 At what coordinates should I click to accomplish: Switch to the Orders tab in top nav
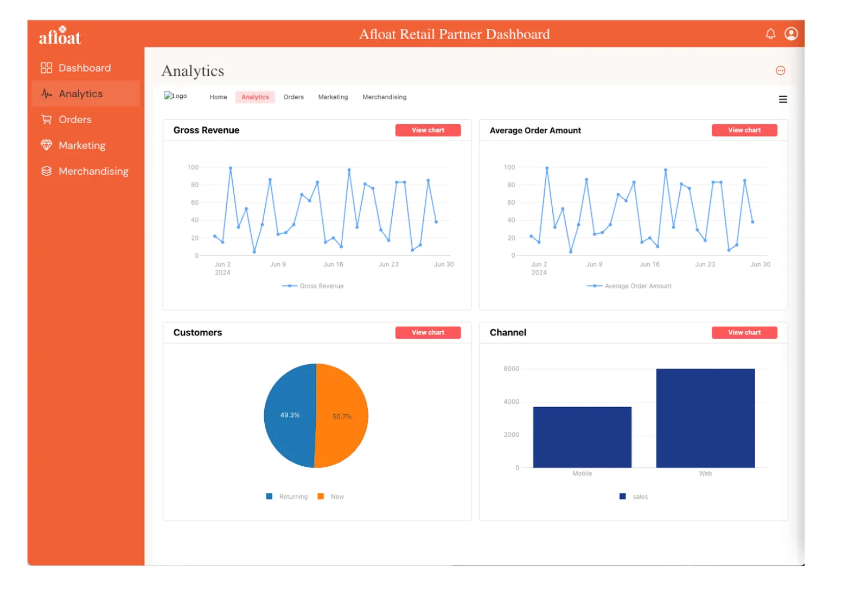click(293, 97)
